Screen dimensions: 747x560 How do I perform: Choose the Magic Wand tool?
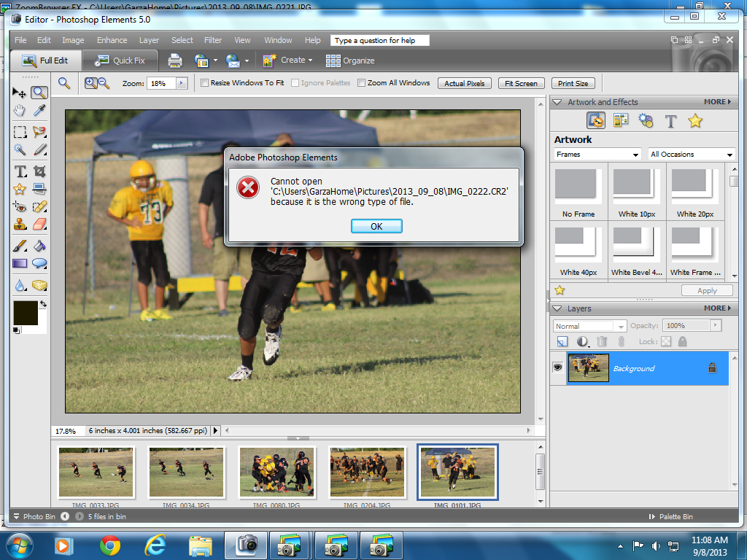pyautogui.click(x=20, y=150)
